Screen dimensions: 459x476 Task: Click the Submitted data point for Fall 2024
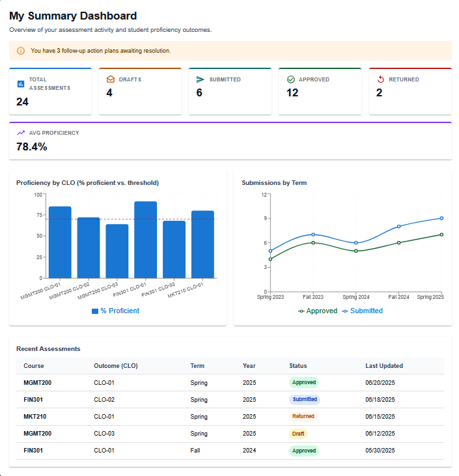pyautogui.click(x=399, y=227)
